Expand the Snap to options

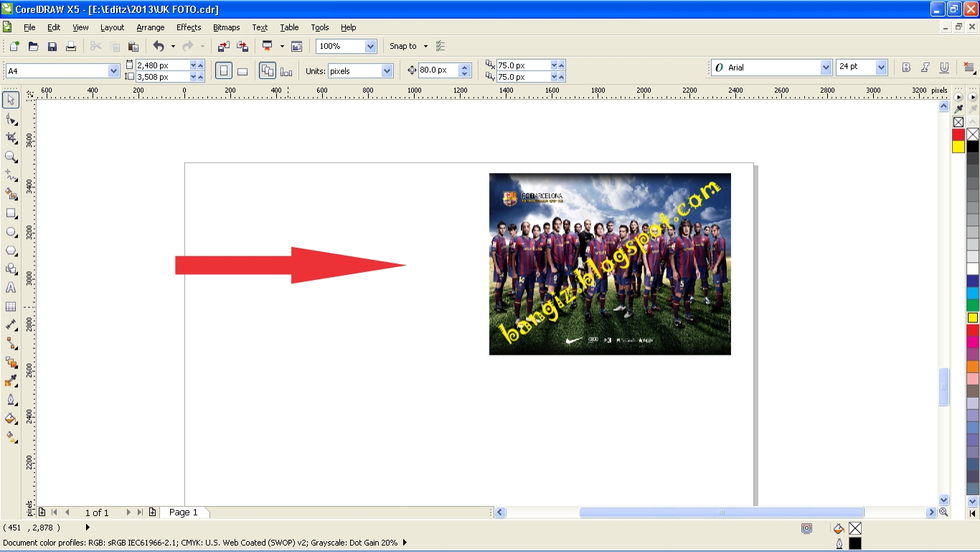(425, 45)
